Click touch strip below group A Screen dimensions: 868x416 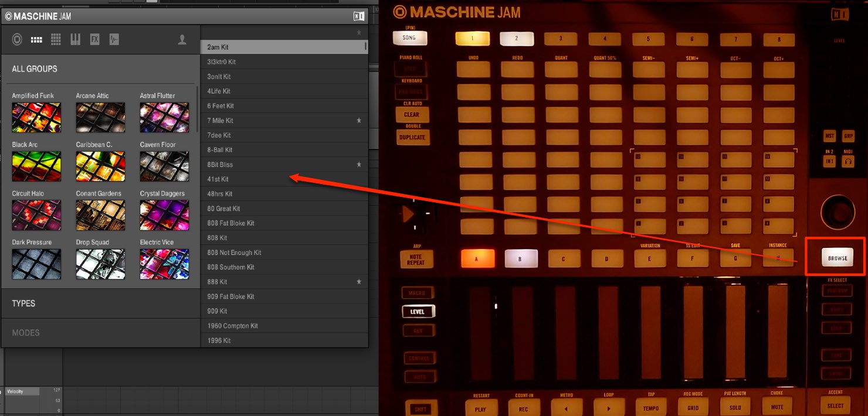480,333
